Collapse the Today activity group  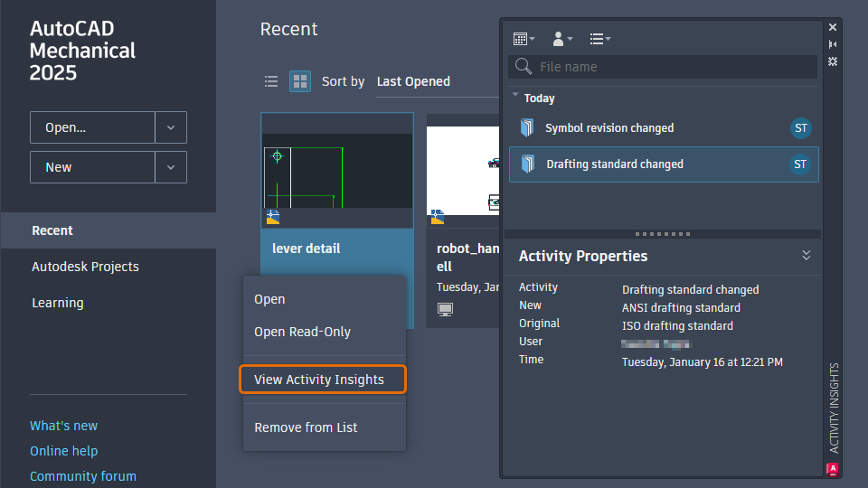[515, 95]
